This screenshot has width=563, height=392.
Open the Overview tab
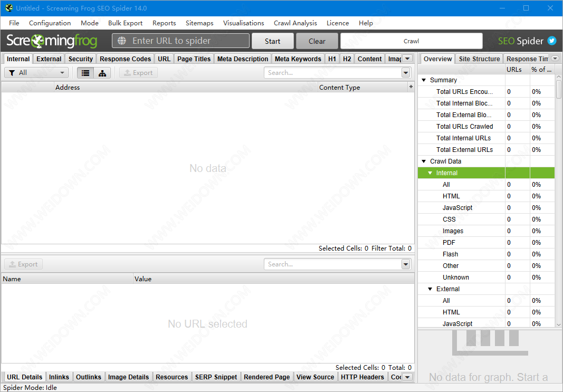pyautogui.click(x=437, y=59)
